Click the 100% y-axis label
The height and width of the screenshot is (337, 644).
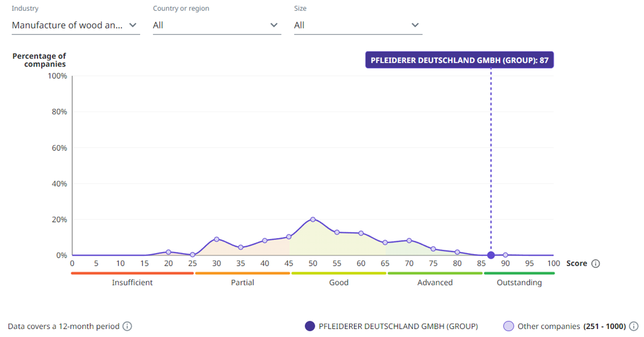tap(57, 76)
